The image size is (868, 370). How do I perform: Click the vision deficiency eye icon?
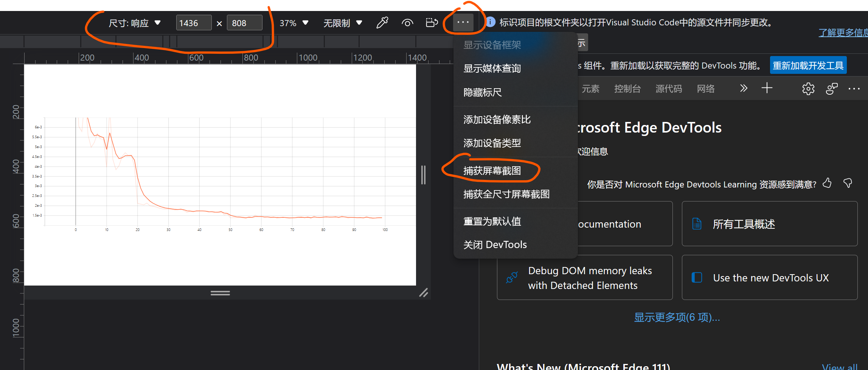(x=407, y=23)
